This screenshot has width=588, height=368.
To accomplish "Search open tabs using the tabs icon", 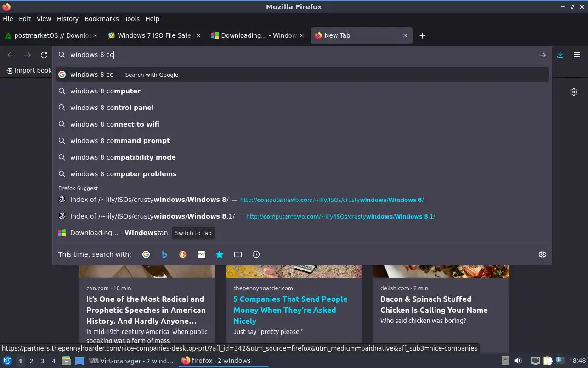I will tap(238, 254).
